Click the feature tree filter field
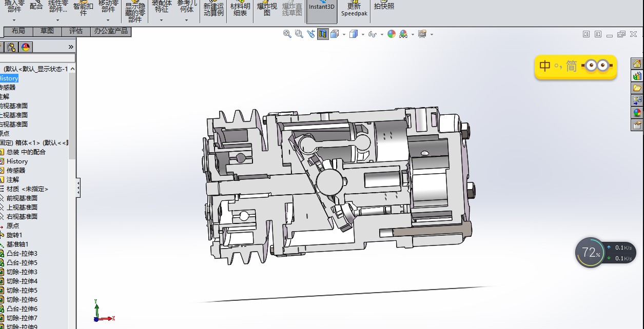This screenshot has width=644, height=329. tap(37, 58)
